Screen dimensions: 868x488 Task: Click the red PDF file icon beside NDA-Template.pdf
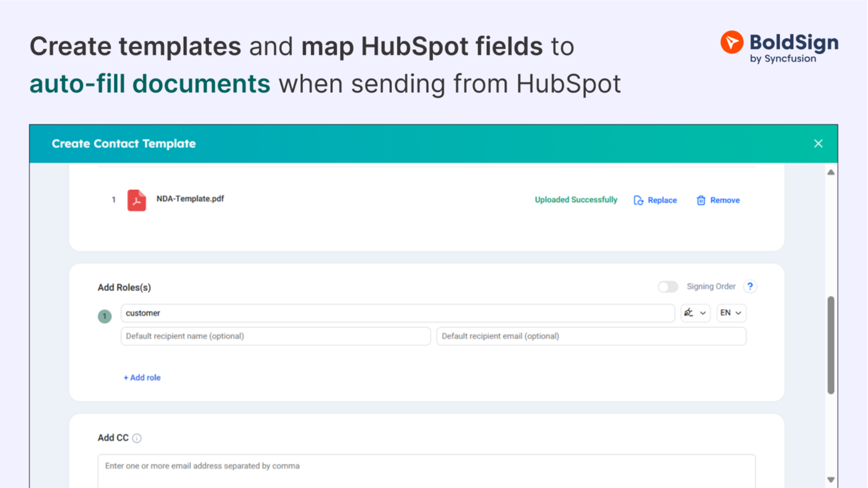click(x=136, y=200)
